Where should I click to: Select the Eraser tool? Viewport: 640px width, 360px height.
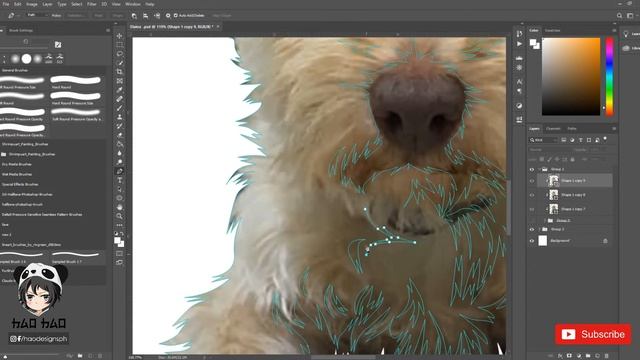tap(120, 135)
